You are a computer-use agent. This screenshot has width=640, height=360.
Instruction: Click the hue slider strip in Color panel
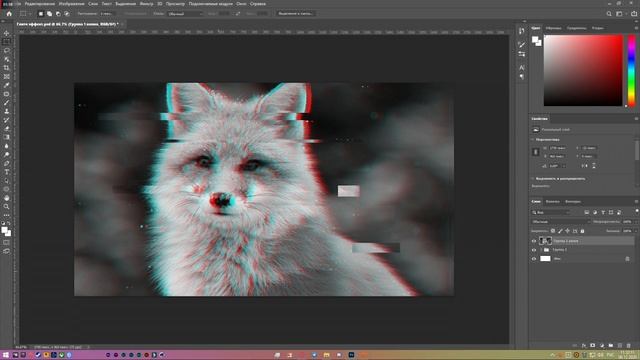[631, 71]
